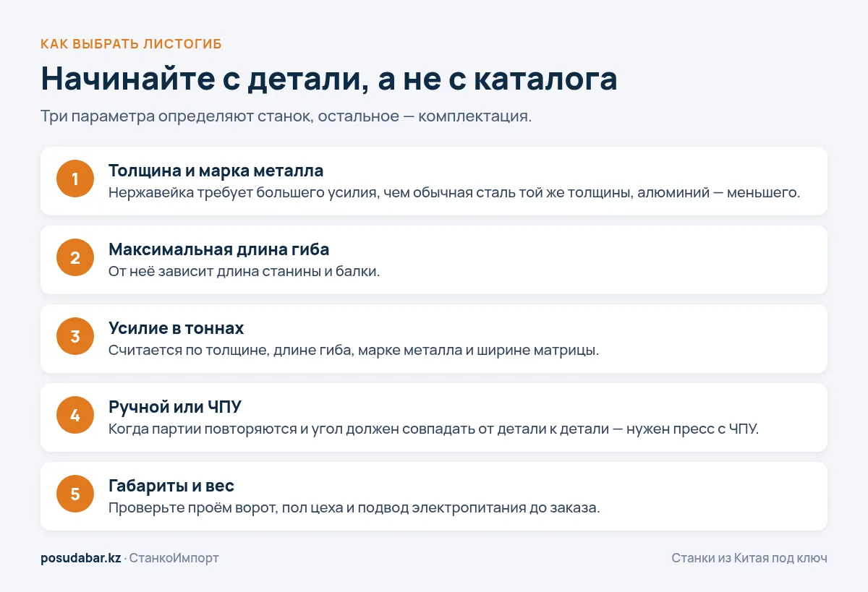868x592 pixels.
Task: Click the orange number 4 badge
Action: coord(75,416)
